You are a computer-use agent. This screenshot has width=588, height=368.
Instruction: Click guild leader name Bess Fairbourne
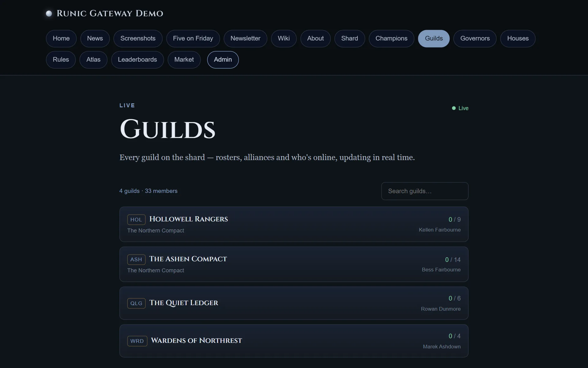441,270
